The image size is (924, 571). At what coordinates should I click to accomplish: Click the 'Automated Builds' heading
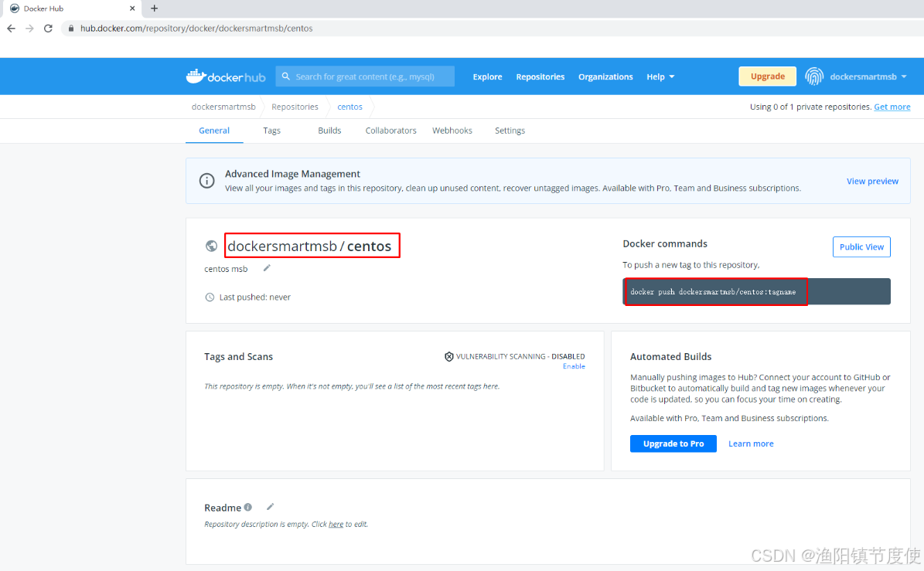(x=670, y=357)
